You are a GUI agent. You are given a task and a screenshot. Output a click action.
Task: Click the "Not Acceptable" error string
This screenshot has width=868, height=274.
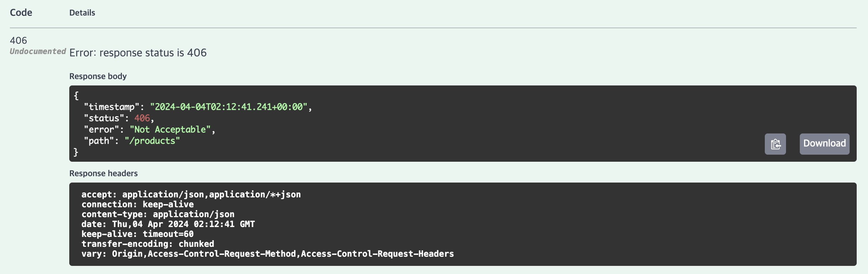170,130
